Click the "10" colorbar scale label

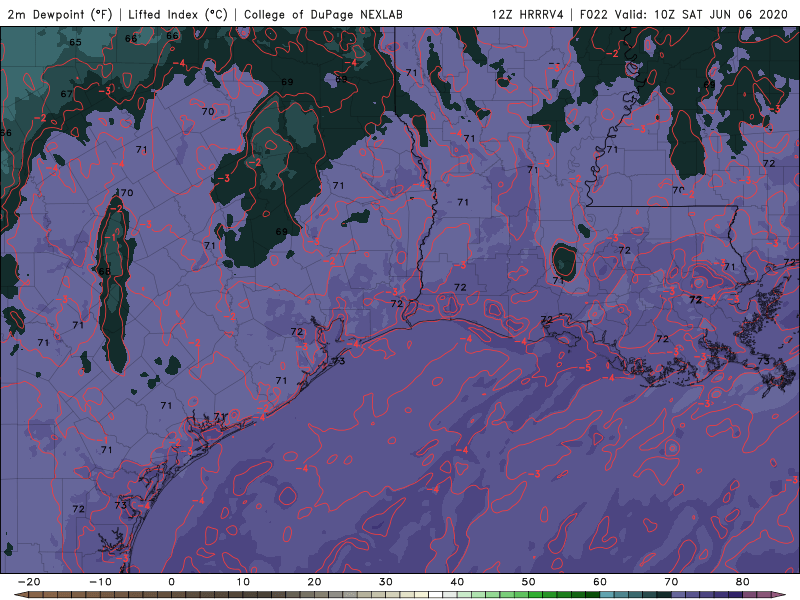point(243,582)
